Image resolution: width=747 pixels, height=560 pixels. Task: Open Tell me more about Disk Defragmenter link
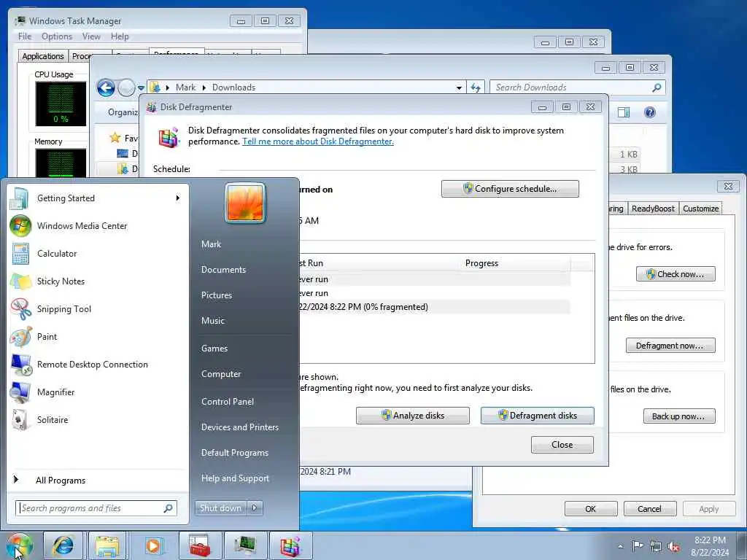tap(318, 141)
